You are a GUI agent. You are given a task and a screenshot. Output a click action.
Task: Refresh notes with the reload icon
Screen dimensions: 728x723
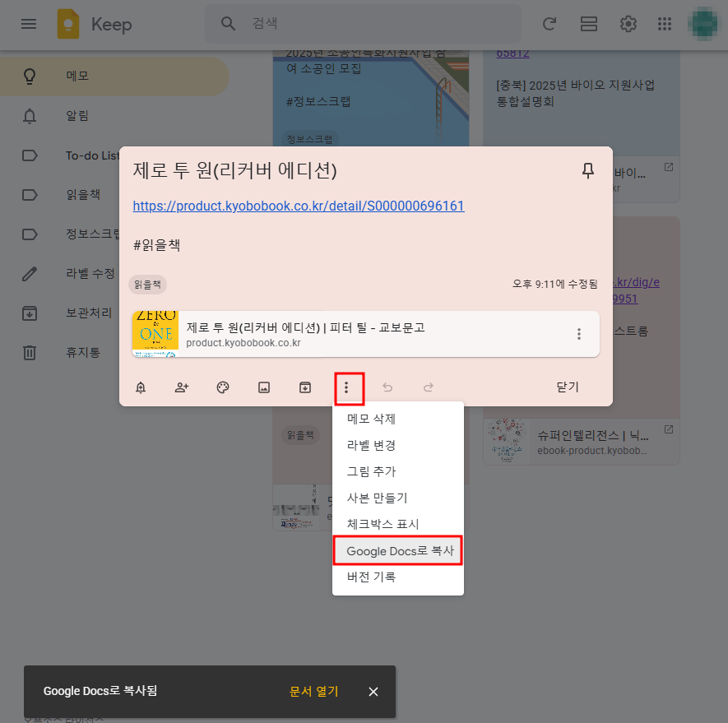point(549,24)
